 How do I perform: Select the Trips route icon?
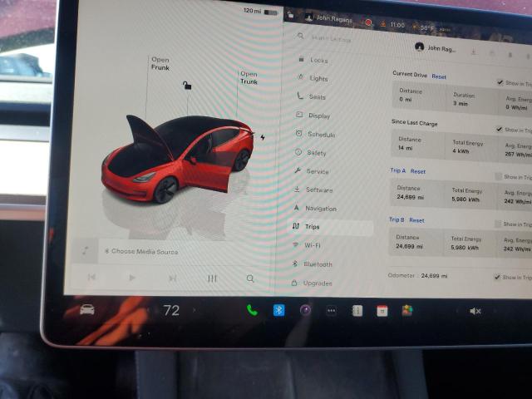[296, 226]
